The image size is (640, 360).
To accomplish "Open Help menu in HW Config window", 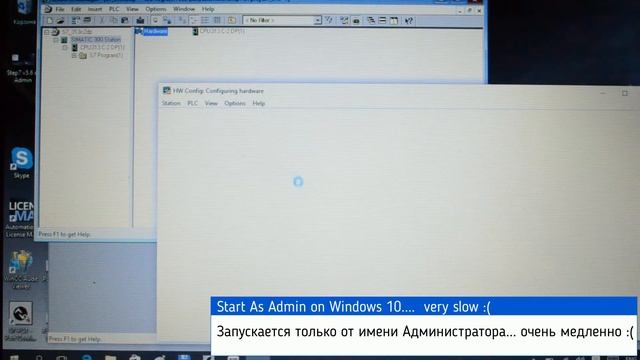I will [x=259, y=103].
